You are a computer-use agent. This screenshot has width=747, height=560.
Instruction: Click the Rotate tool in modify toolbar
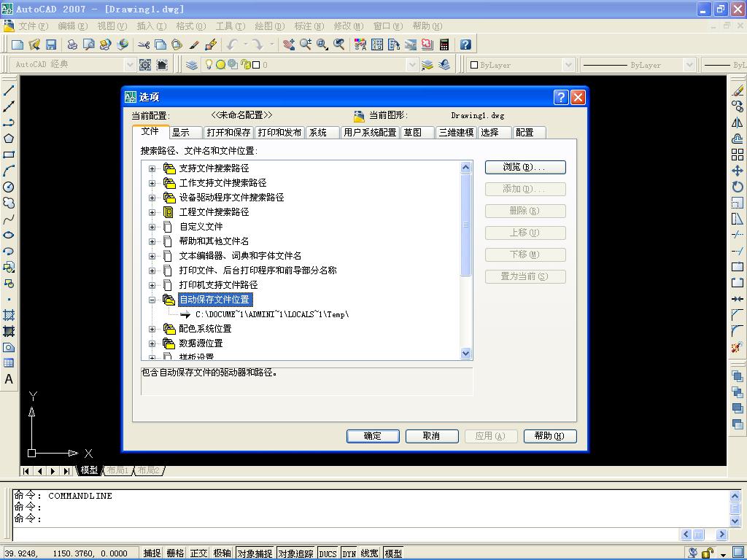738,187
